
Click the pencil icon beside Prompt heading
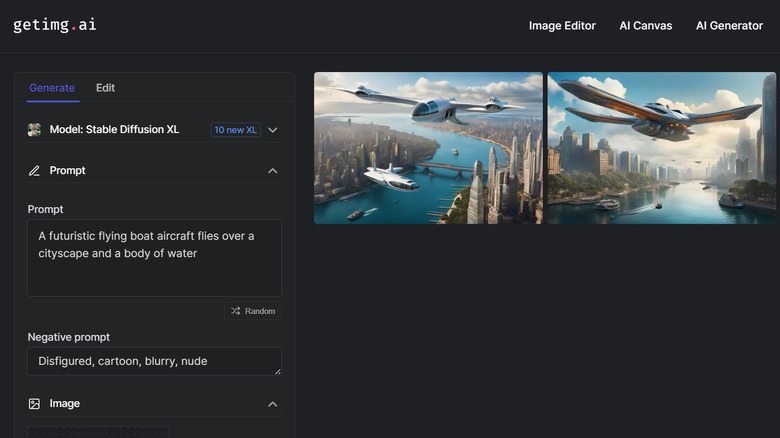click(x=34, y=171)
